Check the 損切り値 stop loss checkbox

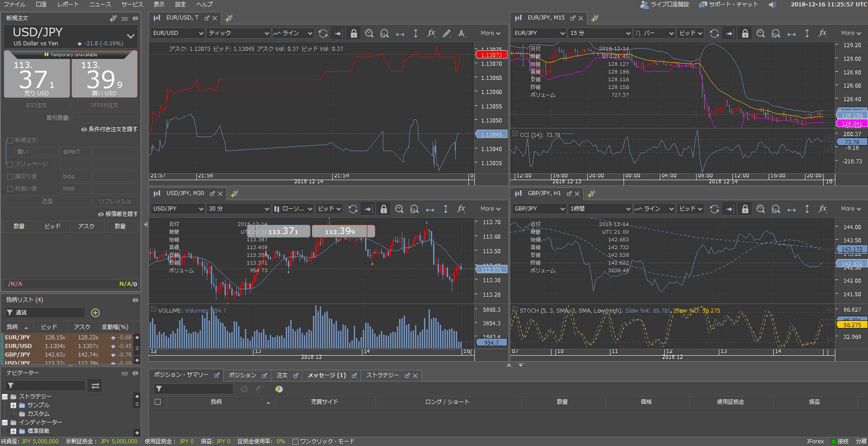10,176
